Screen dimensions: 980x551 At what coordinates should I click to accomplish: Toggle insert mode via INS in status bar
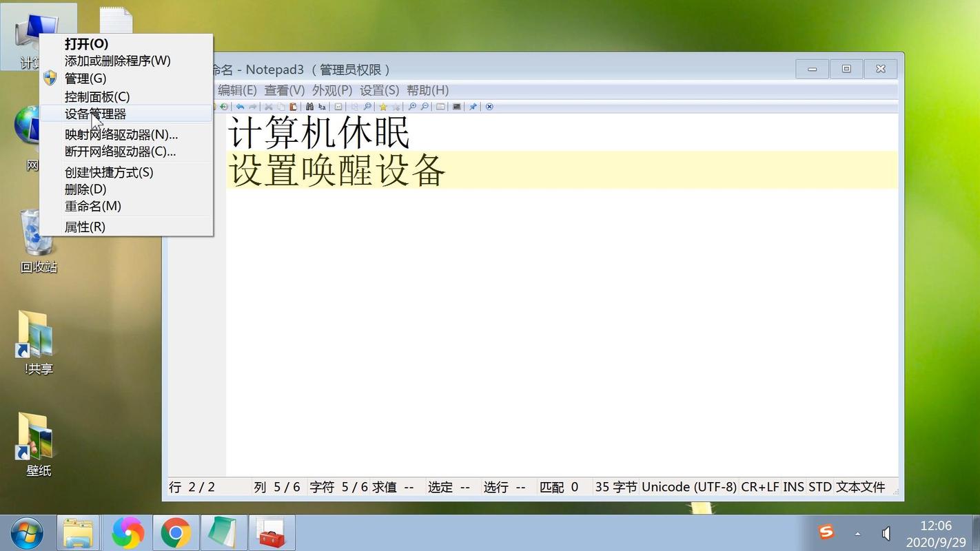(794, 487)
